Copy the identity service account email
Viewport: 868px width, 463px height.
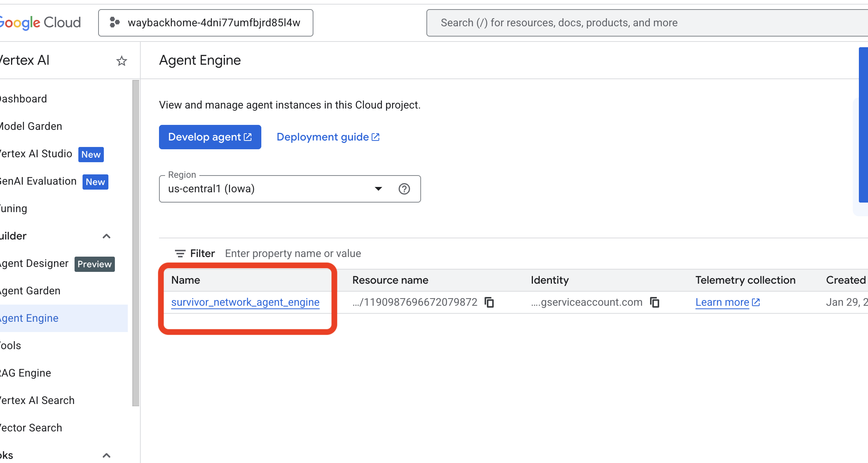click(x=655, y=302)
